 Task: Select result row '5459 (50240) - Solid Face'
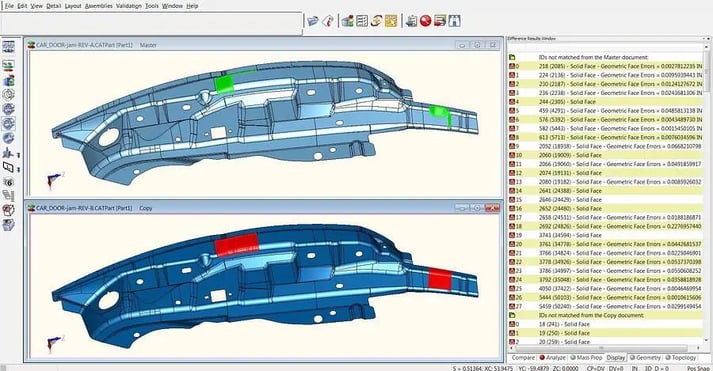tap(606, 306)
